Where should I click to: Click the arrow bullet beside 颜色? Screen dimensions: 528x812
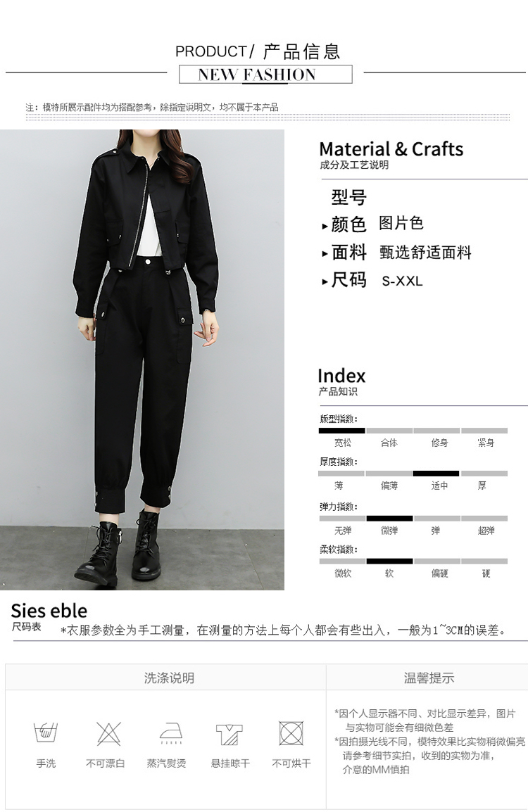click(325, 227)
